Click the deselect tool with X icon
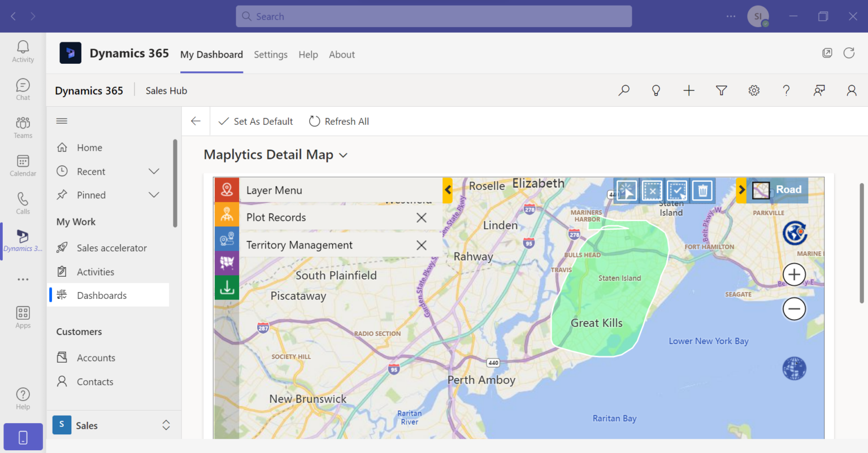Viewport: 868px width, 453px height. click(x=652, y=190)
